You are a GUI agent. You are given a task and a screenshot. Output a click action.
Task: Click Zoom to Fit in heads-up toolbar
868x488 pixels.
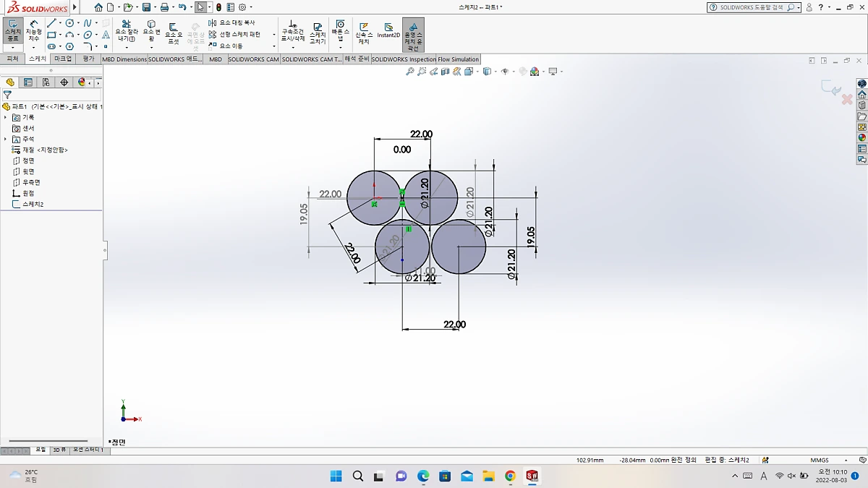tap(409, 70)
